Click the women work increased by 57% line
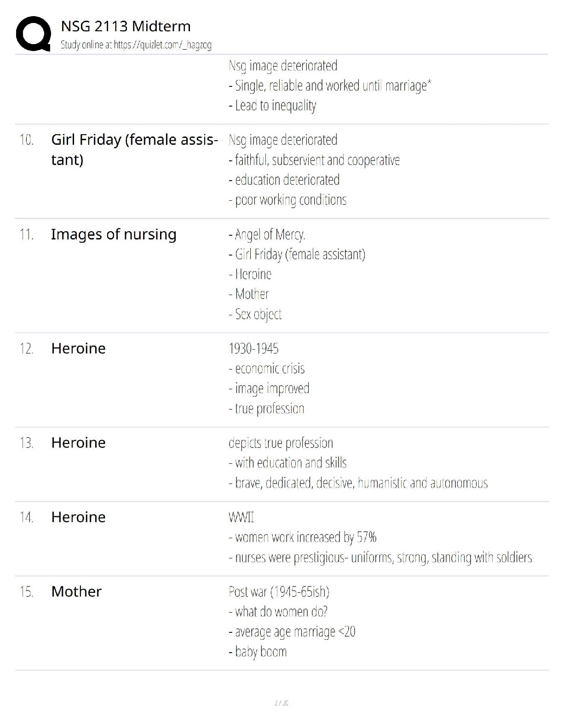563x728 pixels. click(303, 537)
